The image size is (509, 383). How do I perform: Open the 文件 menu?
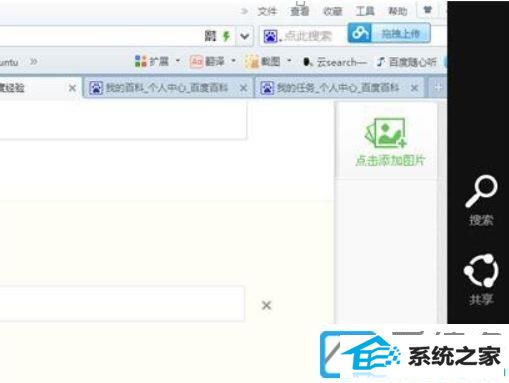pyautogui.click(x=267, y=11)
